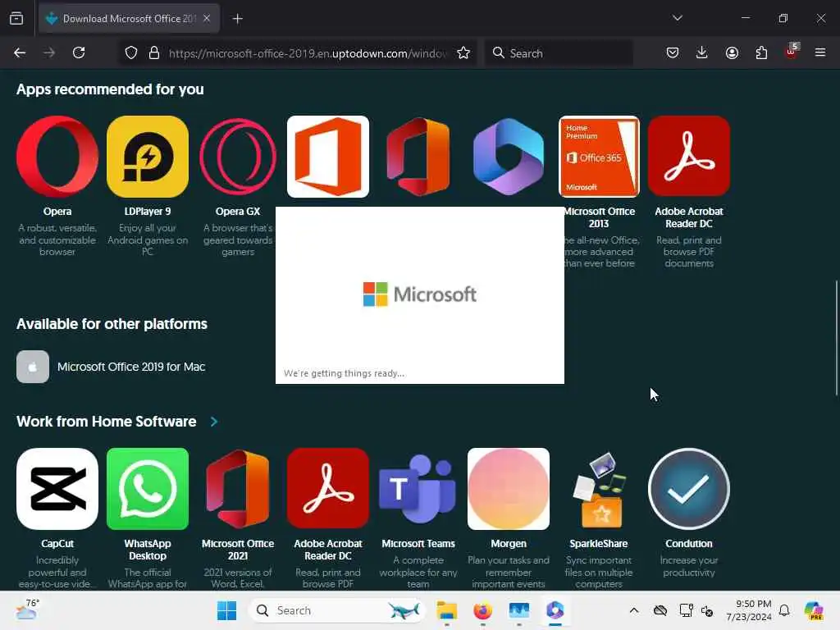
Task: Reload the current page
Action: coord(79,52)
